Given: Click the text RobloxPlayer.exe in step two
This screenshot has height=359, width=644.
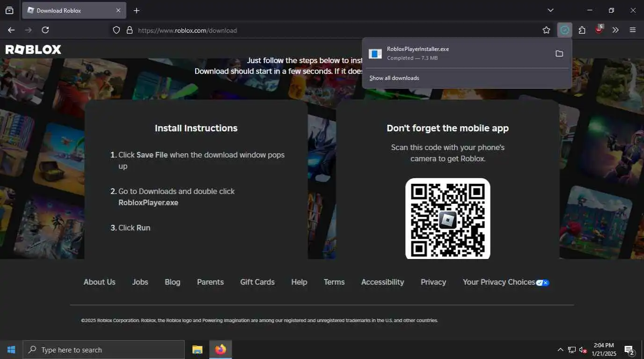Looking at the screenshot, I should (x=148, y=203).
